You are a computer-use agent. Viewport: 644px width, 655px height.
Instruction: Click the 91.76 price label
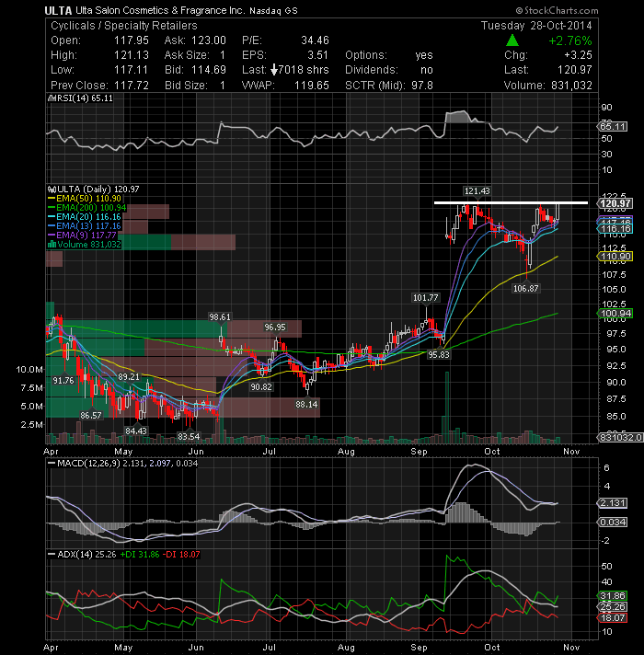click(x=63, y=381)
